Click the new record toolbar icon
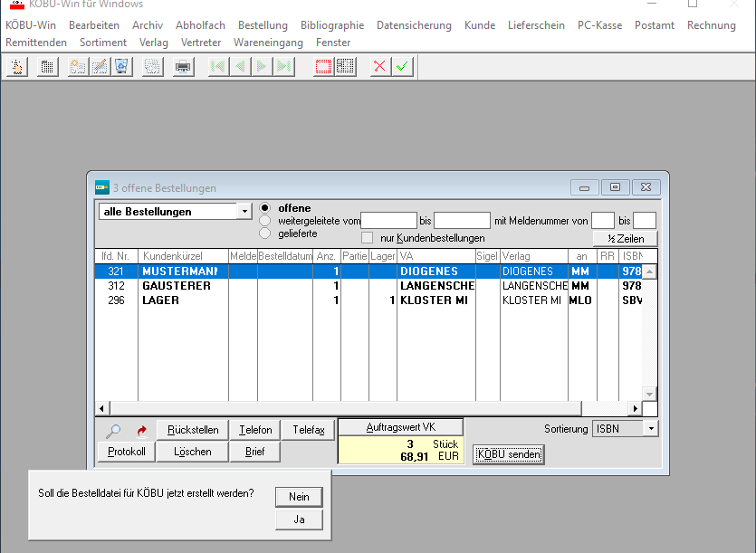Screen dimensions: 756x553 pyautogui.click(x=78, y=67)
